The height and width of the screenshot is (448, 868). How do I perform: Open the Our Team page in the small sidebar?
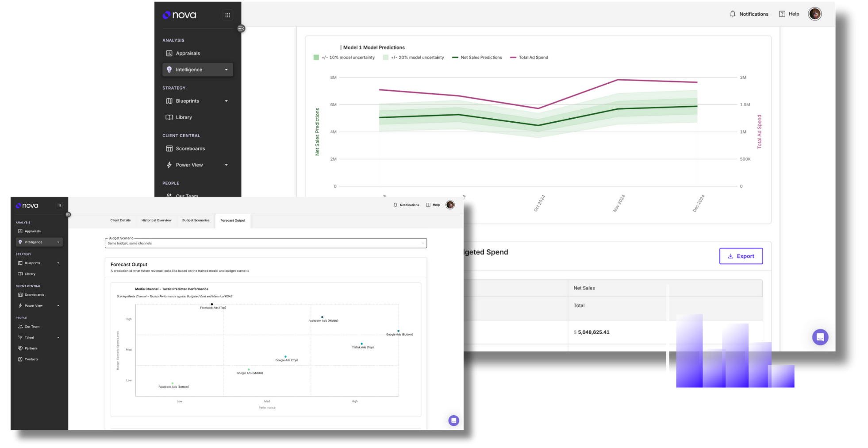(32, 327)
